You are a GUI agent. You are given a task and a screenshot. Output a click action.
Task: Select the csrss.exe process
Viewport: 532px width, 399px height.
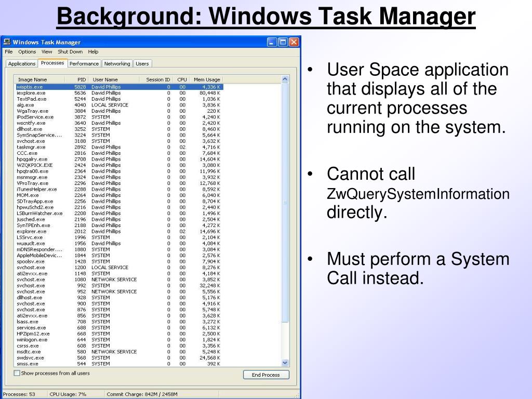coord(119,345)
